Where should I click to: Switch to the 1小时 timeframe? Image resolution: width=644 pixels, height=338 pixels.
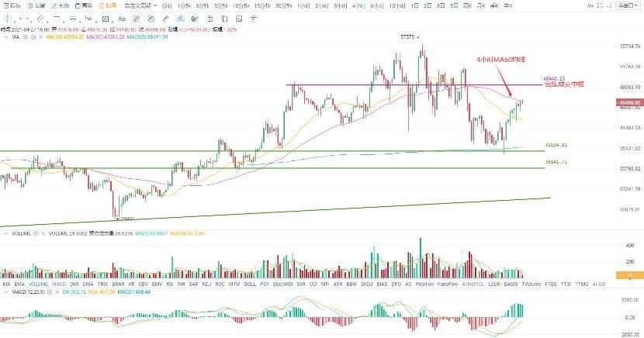[x=303, y=5]
